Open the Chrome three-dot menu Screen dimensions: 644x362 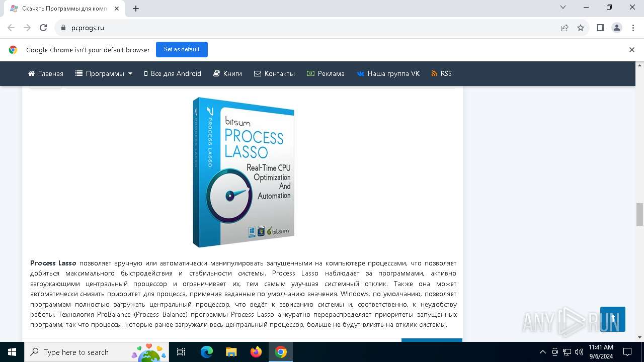pyautogui.click(x=633, y=28)
